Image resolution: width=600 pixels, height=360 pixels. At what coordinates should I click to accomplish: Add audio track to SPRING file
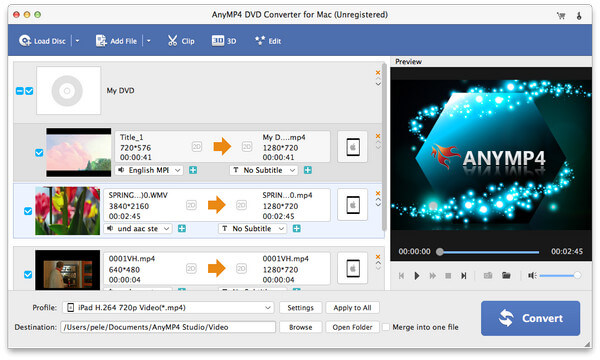pos(182,228)
